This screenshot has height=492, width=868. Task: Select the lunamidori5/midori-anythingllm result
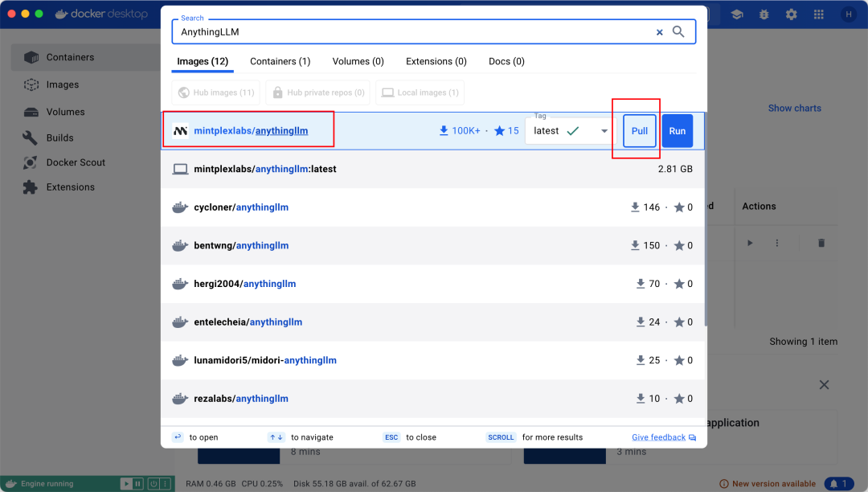(x=433, y=359)
